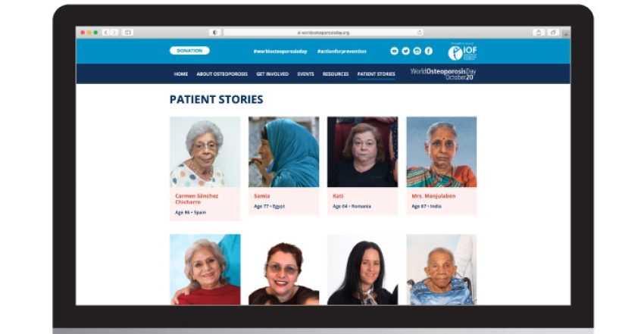Go back with browser back arrow
This screenshot has width=644, height=334.
point(106,33)
